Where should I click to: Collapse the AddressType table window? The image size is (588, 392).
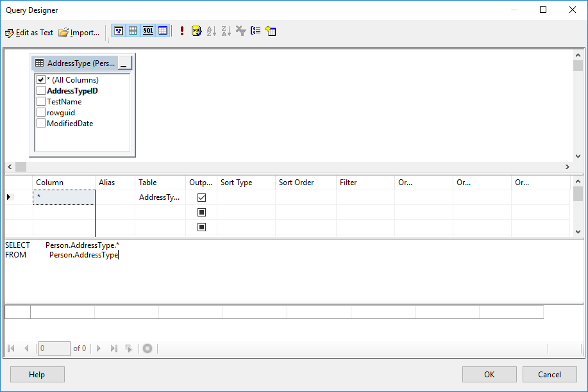(x=124, y=63)
